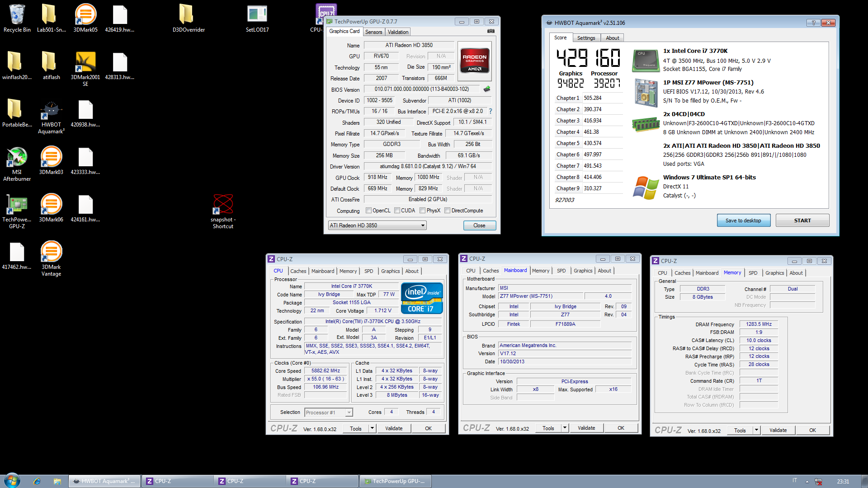This screenshot has height=488, width=868.
Task: Open Windows Explorer from the taskbar
Action: pos(57,481)
